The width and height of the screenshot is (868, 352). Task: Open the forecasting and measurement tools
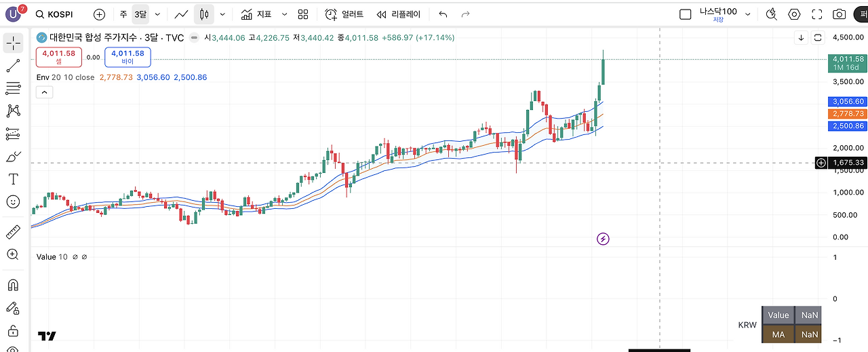point(13,134)
